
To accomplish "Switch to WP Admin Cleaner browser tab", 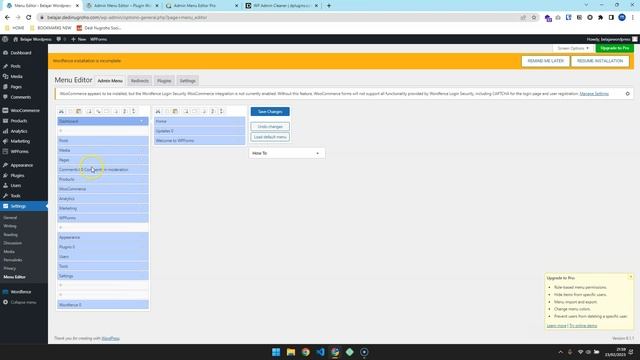I will coord(282,6).
